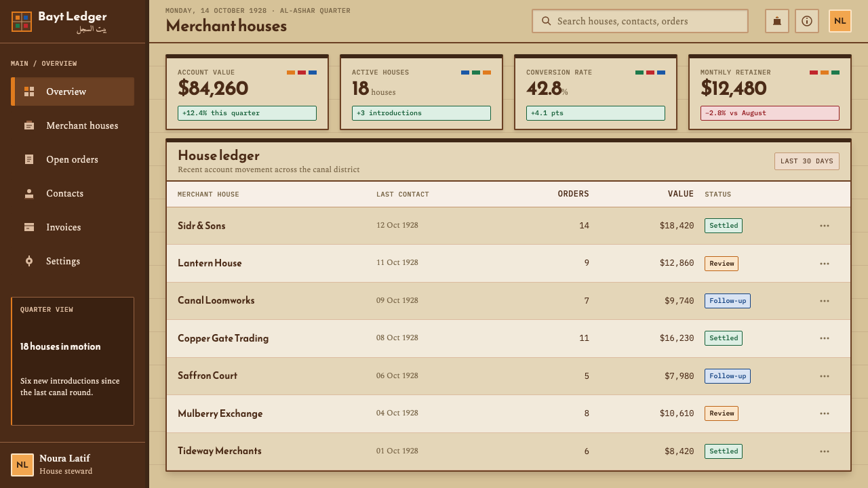
Task: Click the Settled badge for Sidr & Sons
Action: (x=724, y=226)
